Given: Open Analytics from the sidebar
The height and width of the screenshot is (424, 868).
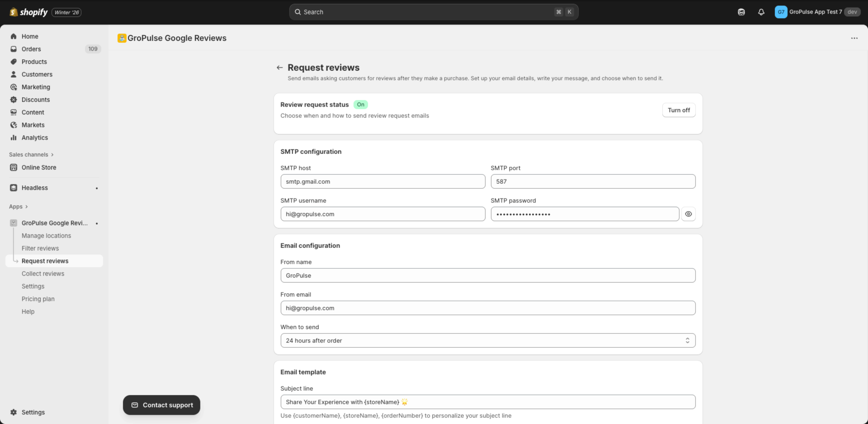Looking at the screenshot, I should coord(34,137).
